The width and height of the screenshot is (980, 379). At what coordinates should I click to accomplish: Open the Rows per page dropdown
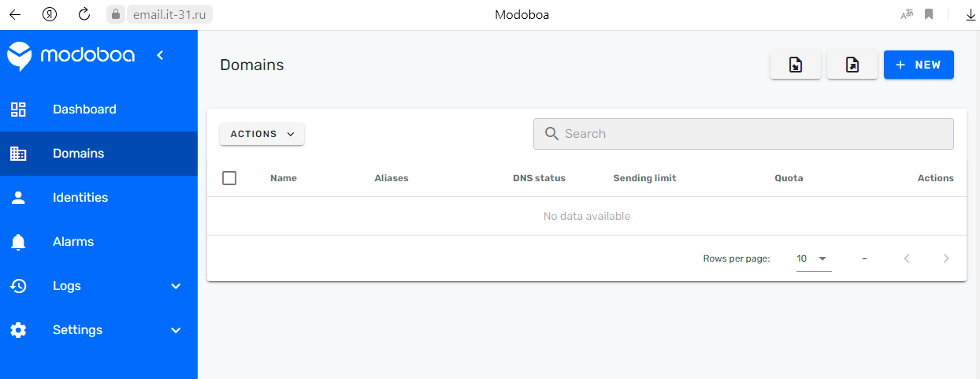point(813,258)
